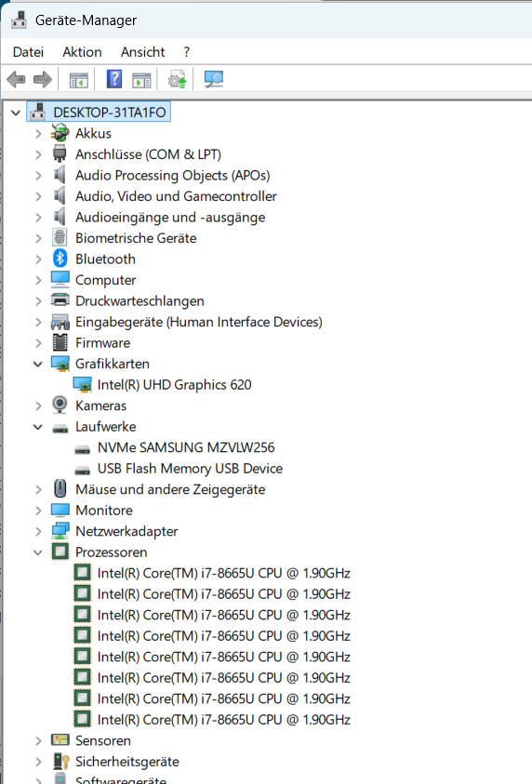Open the ? help menu
Viewport: 532px width, 784px height.
187,52
